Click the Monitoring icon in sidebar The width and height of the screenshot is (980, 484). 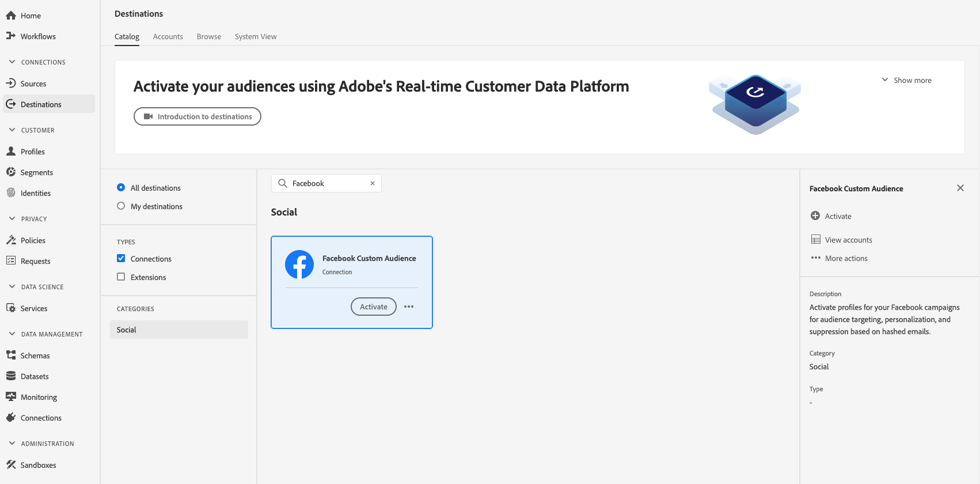10,396
